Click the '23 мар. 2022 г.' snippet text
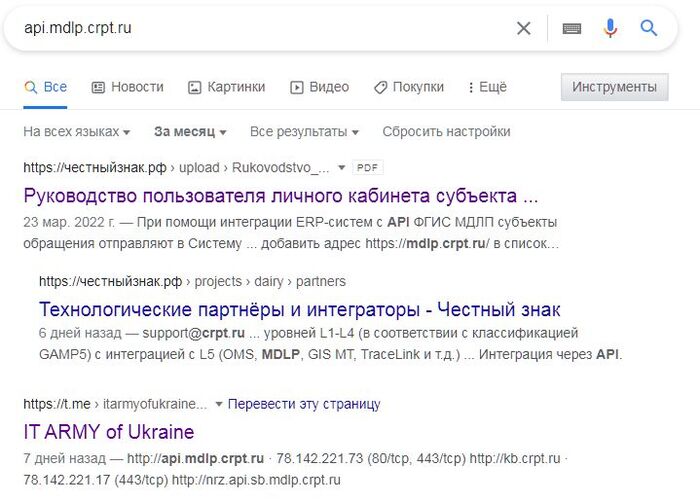 [x=69, y=222]
